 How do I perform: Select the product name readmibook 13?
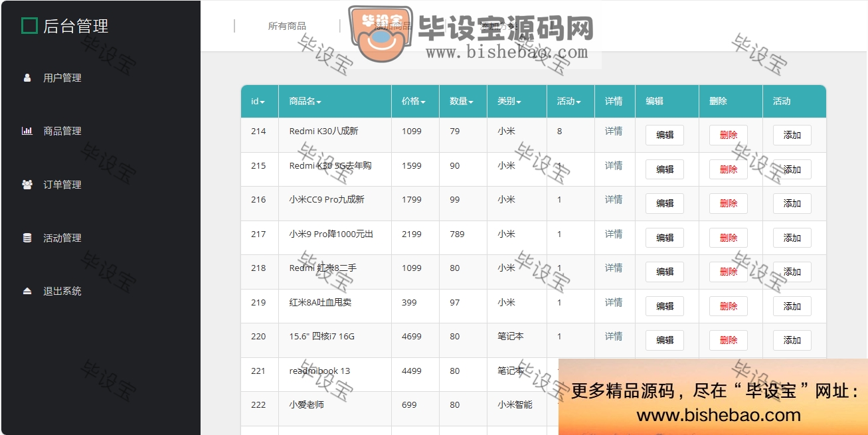tap(319, 371)
